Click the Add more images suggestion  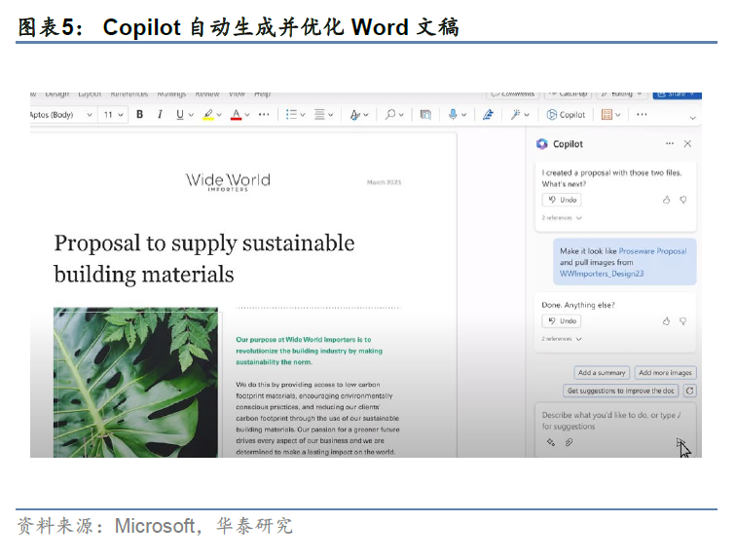665,372
